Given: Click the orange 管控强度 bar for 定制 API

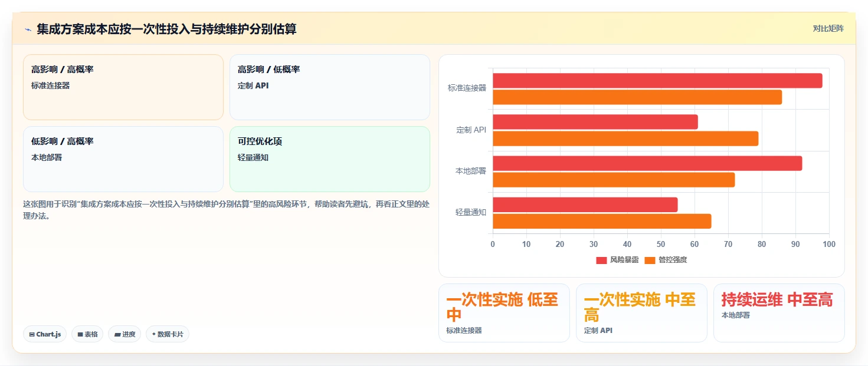Looking at the screenshot, I should (x=625, y=139).
